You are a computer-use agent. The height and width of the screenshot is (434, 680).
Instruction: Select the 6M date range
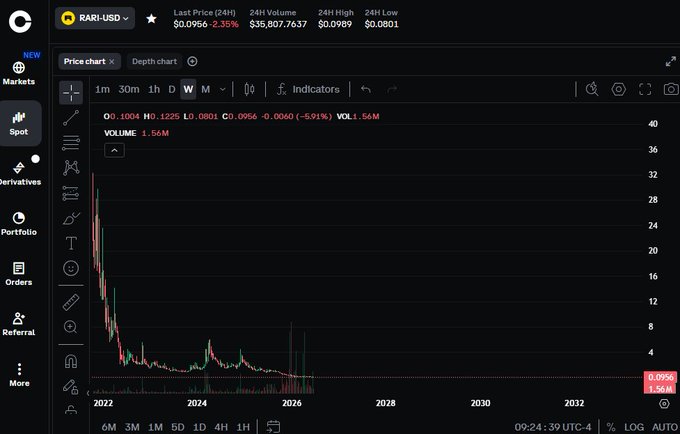tap(108, 427)
